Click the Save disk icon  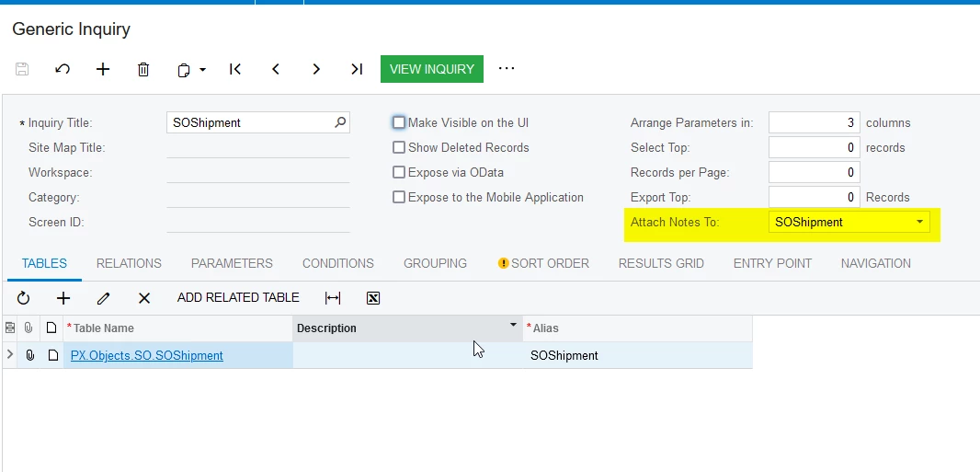click(22, 69)
